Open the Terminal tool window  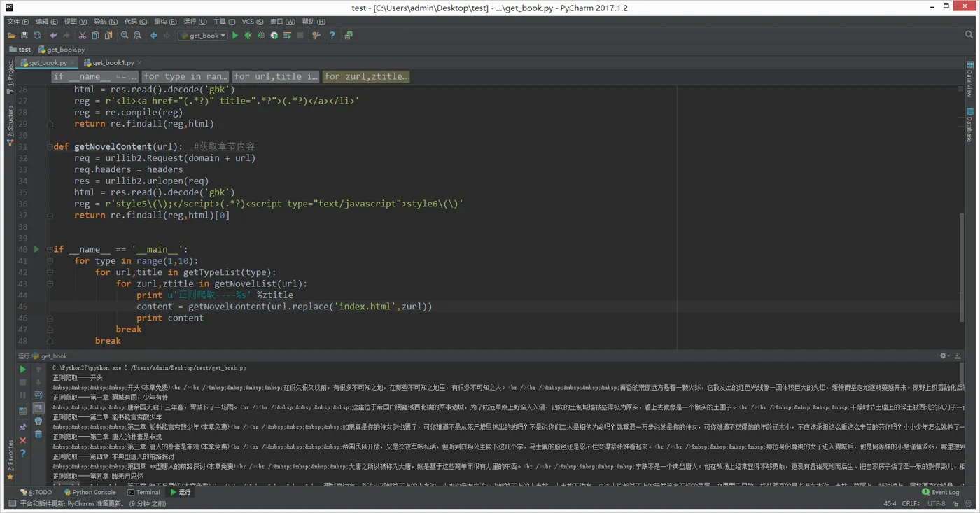coord(143,492)
